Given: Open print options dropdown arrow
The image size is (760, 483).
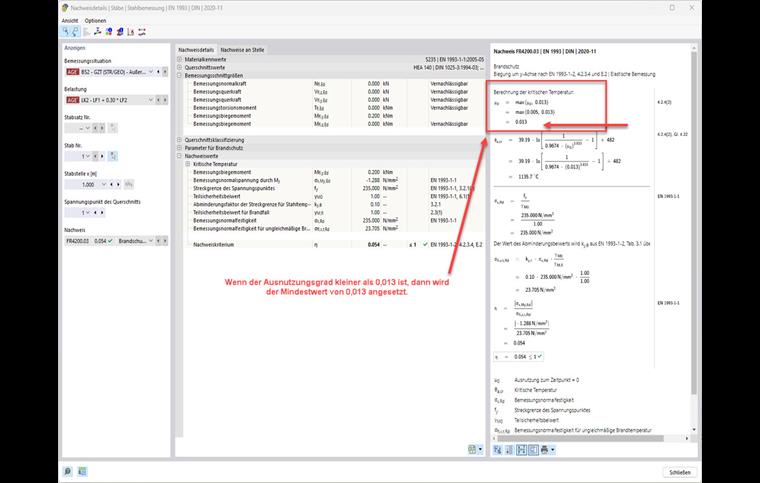Looking at the screenshot, I should coord(553,450).
